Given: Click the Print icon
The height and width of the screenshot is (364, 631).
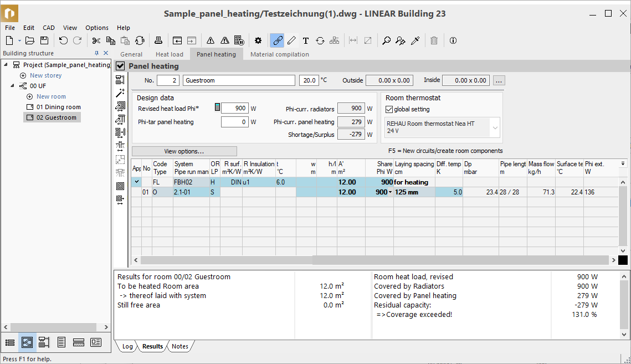Looking at the screenshot, I should [158, 40].
